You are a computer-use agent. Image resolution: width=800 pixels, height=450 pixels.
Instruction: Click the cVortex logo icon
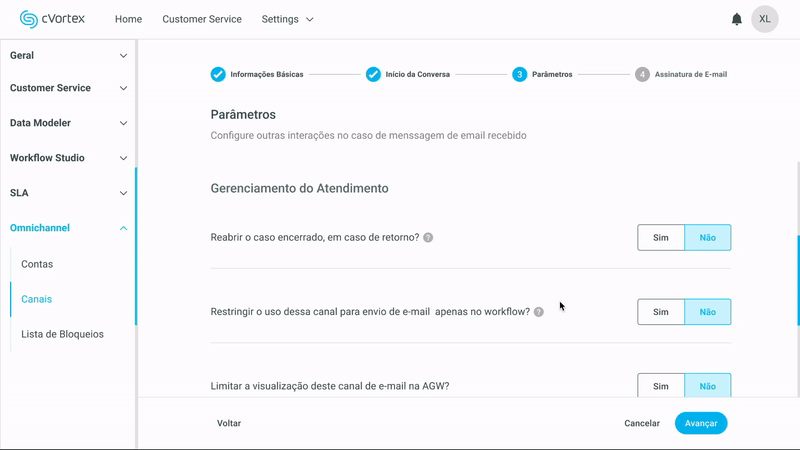point(27,19)
